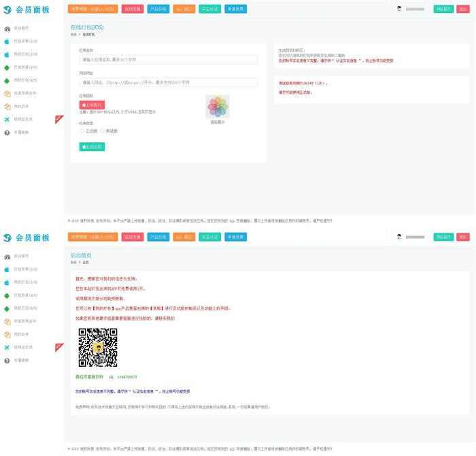The width and height of the screenshot is (476, 456).
Task: Click second orange merge icon on 后台首页 page sidebar
Action: click(7, 335)
